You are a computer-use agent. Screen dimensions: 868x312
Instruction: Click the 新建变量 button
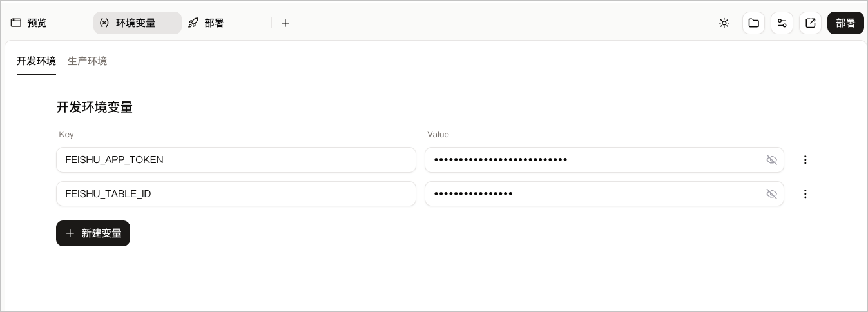[93, 233]
